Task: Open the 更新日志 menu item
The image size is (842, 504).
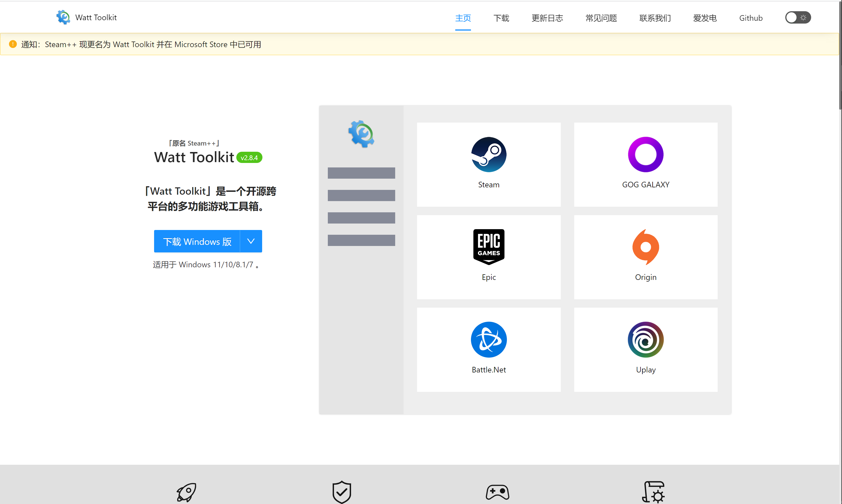Action: pos(547,18)
